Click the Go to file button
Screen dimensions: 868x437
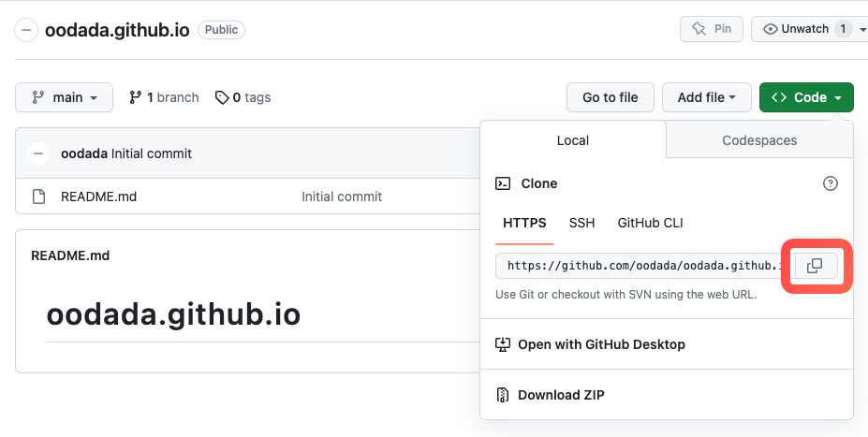click(x=611, y=97)
